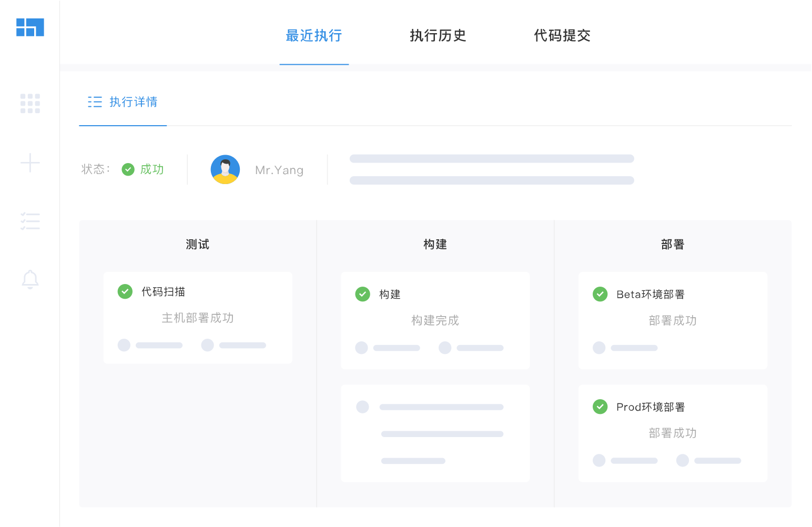Switch to the 最近执行 tab
This screenshot has height=527, width=812.
point(314,36)
